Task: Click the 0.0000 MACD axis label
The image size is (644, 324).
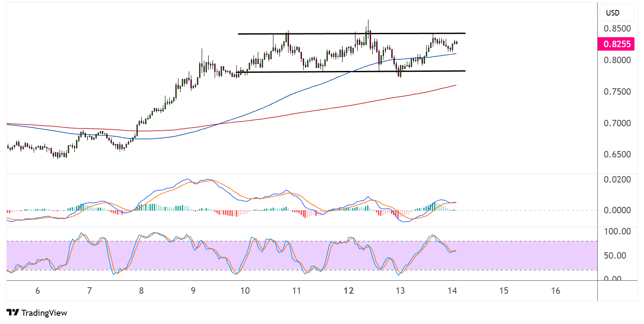Action: [x=618, y=210]
